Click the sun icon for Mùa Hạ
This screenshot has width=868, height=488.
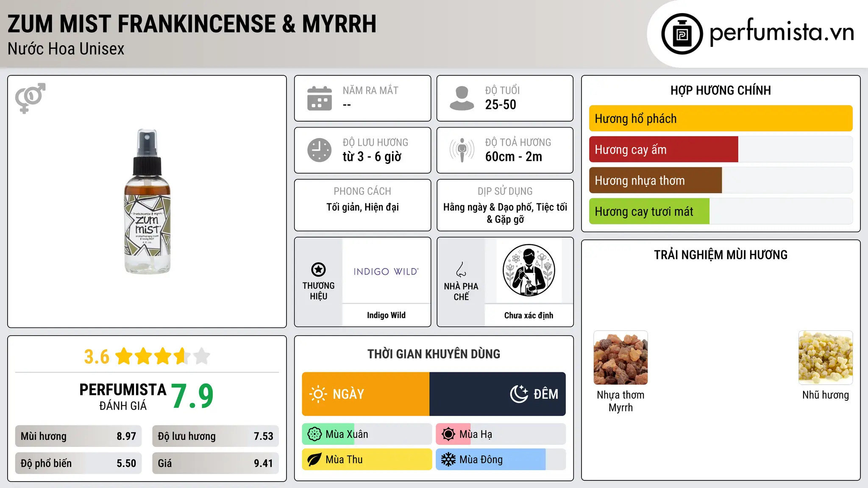(x=448, y=434)
